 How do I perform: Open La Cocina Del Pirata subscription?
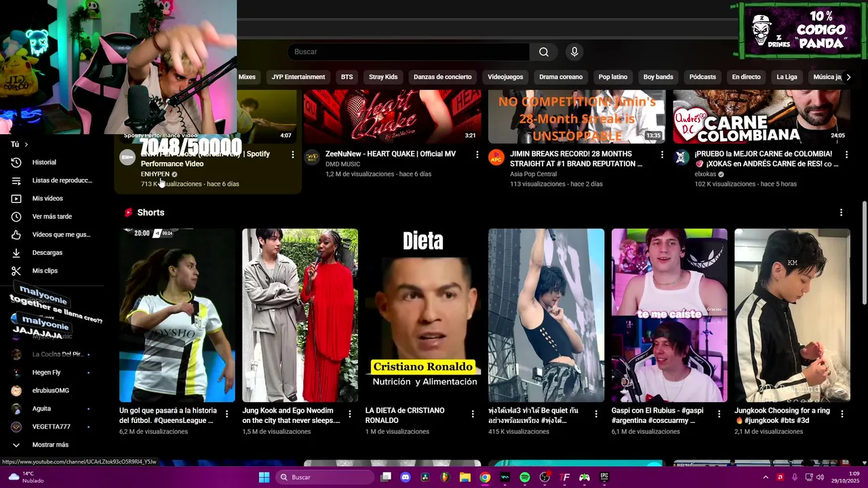click(58, 354)
